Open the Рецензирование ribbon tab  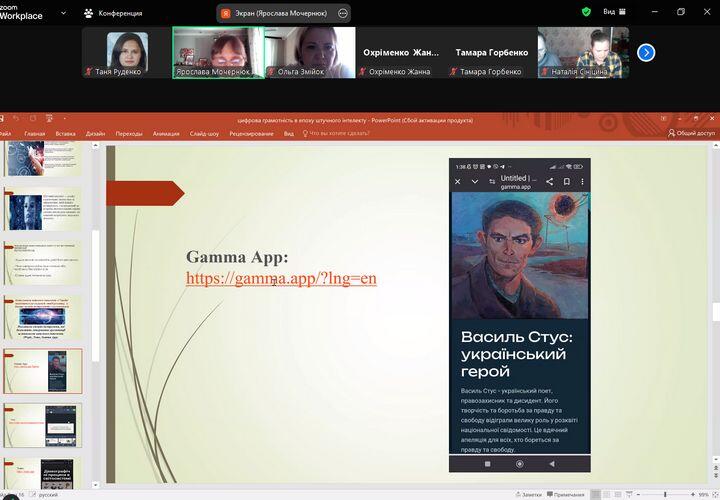[x=251, y=134]
